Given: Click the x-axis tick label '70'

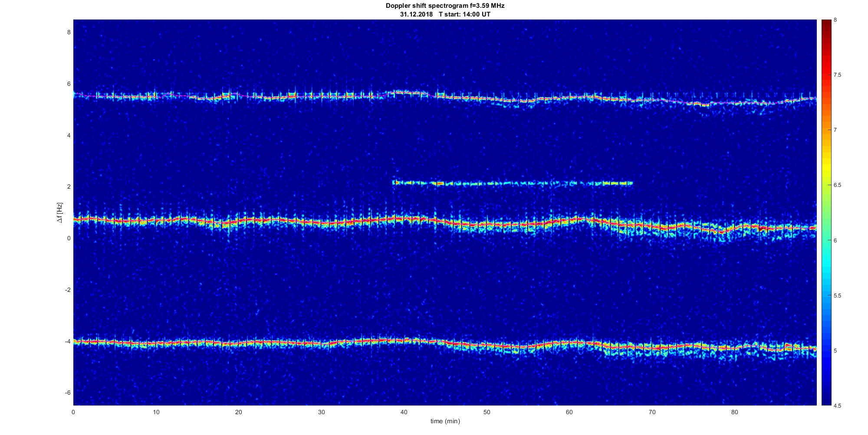Looking at the screenshot, I should [x=652, y=412].
